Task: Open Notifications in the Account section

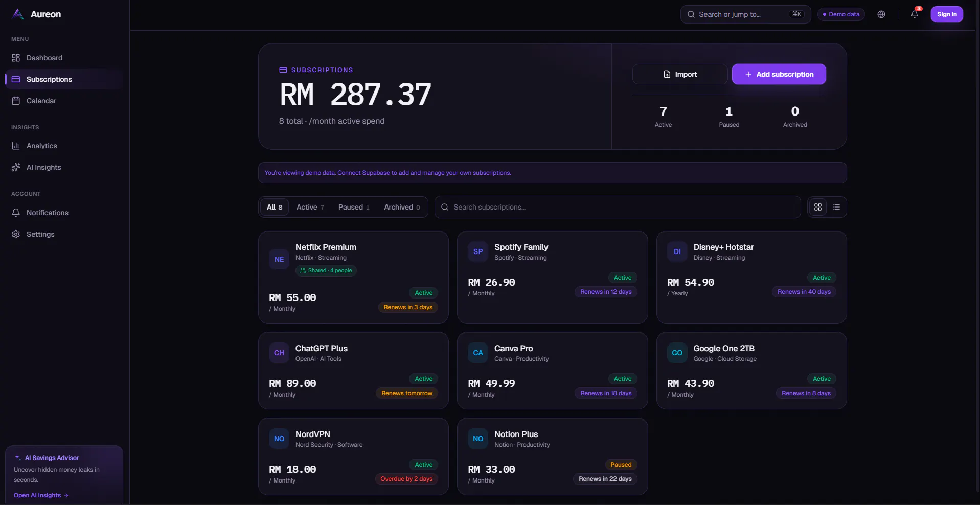Action: coord(64,213)
